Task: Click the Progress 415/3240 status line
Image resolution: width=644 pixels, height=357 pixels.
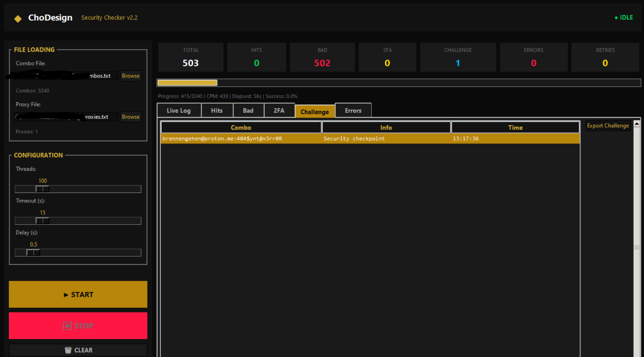Action: pos(227,96)
